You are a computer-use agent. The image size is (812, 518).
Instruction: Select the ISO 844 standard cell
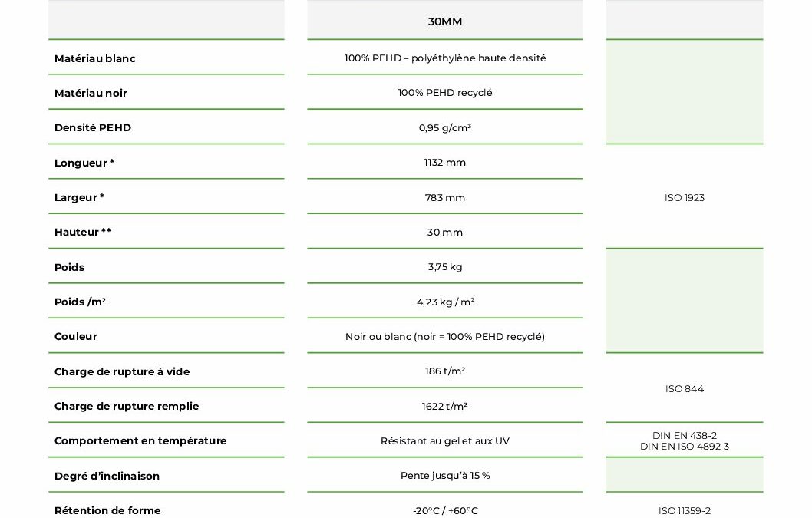[x=685, y=389]
